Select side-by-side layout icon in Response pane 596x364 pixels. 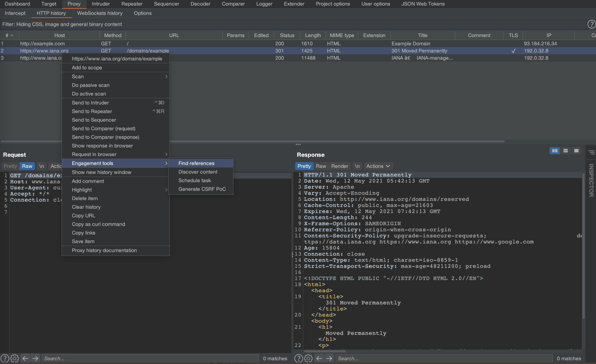click(555, 151)
